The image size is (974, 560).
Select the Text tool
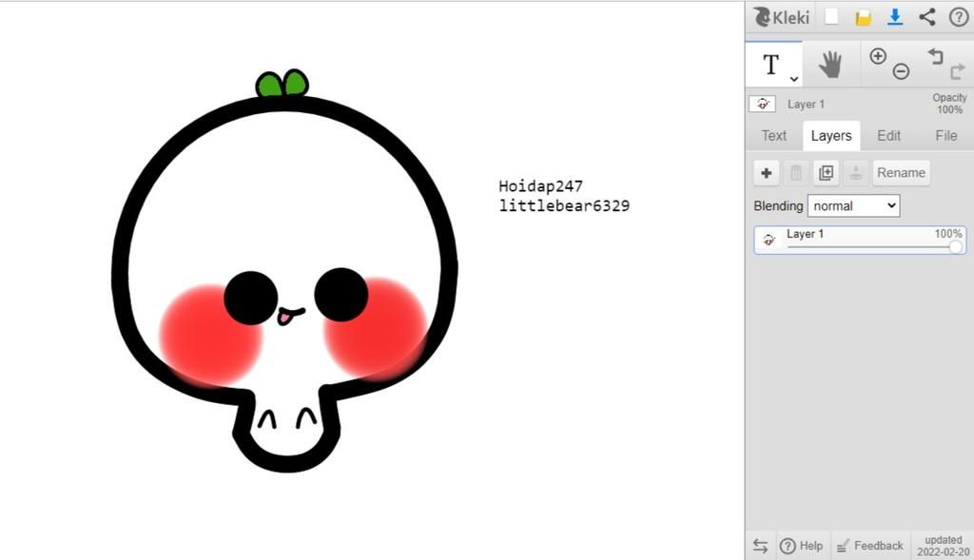point(770,64)
